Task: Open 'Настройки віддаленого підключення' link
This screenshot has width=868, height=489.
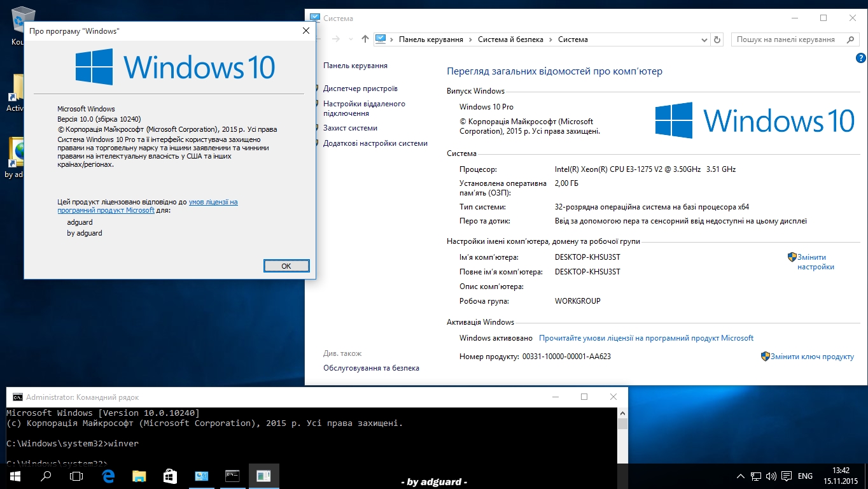Action: [364, 108]
